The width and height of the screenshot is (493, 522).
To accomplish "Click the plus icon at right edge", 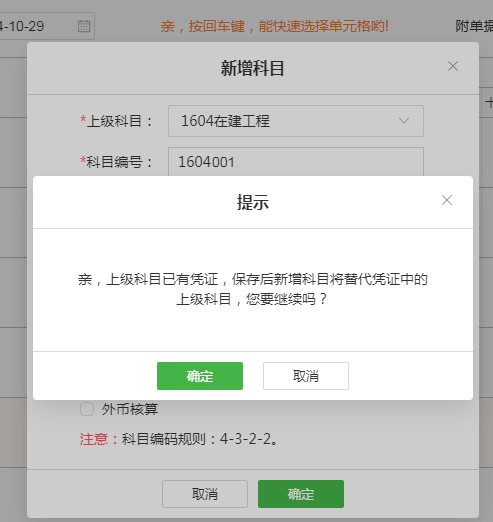I will (x=489, y=102).
